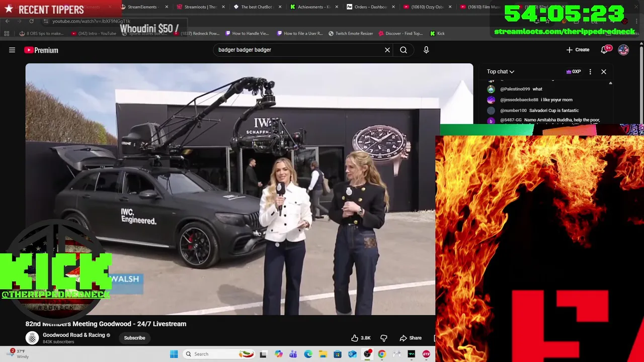Click the 0XP crown badge in chat
This screenshot has width=644, height=362.
tap(574, 71)
